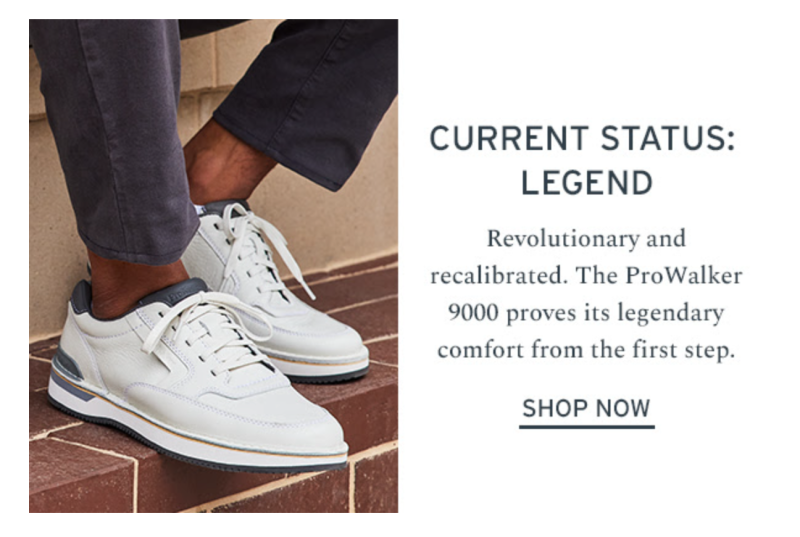The image size is (800, 537).
Task: Select the word LEGEND in the heading
Action: coord(587,183)
